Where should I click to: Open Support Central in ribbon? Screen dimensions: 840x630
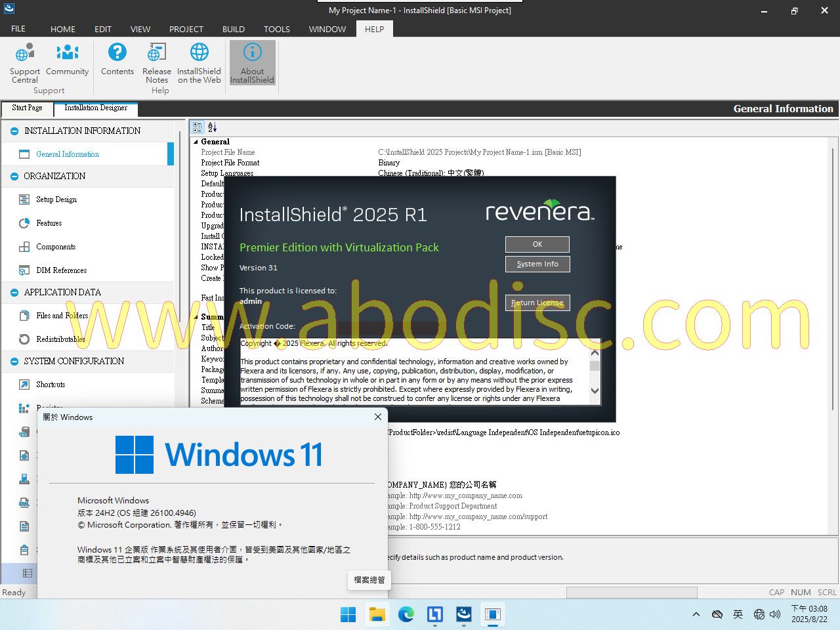(x=25, y=63)
